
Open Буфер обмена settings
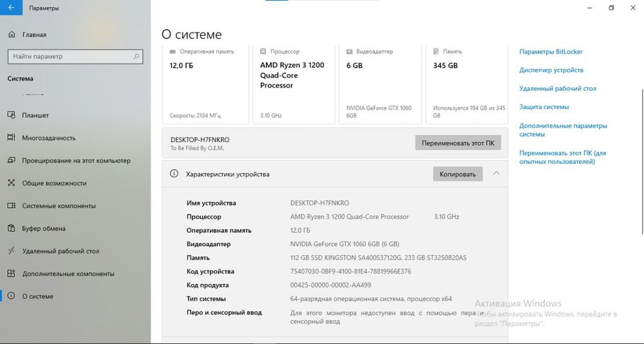pyautogui.click(x=44, y=229)
